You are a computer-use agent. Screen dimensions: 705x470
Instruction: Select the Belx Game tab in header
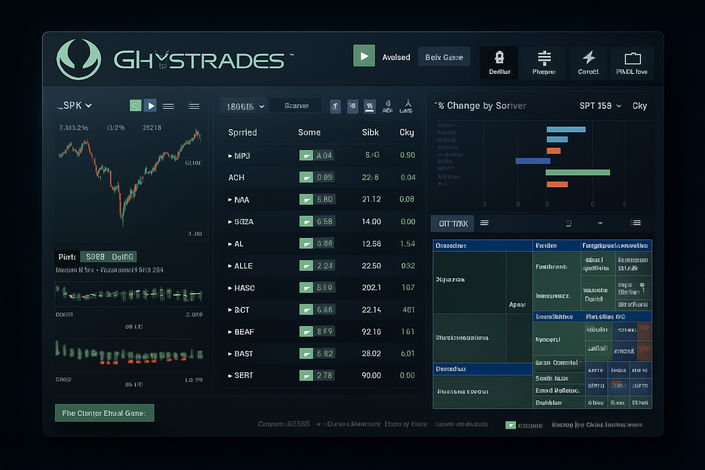click(x=444, y=57)
